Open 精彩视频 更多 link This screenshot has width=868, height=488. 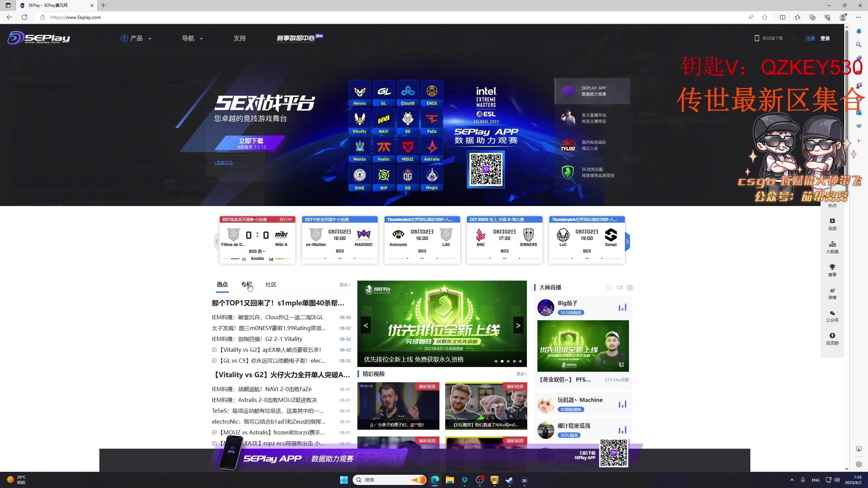(x=521, y=374)
